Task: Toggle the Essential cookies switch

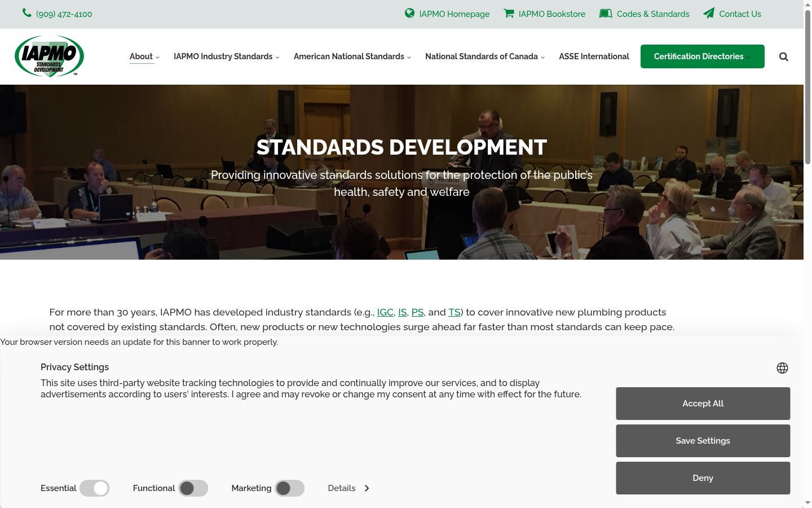Action: 94,488
